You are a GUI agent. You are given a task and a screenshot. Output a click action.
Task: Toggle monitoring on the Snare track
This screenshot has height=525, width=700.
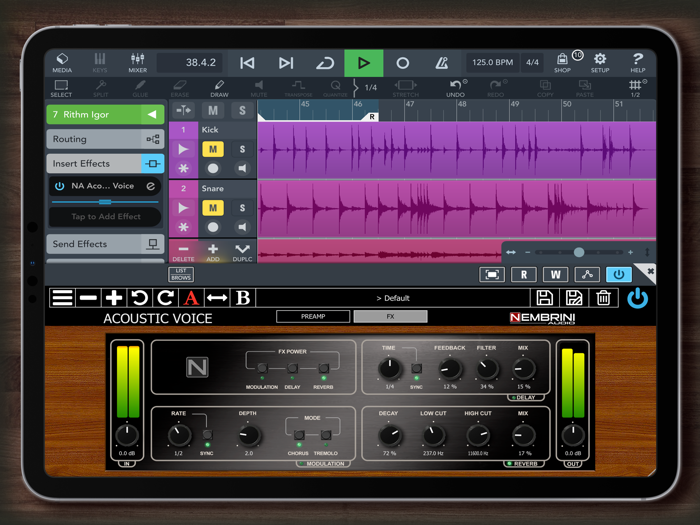tap(242, 227)
